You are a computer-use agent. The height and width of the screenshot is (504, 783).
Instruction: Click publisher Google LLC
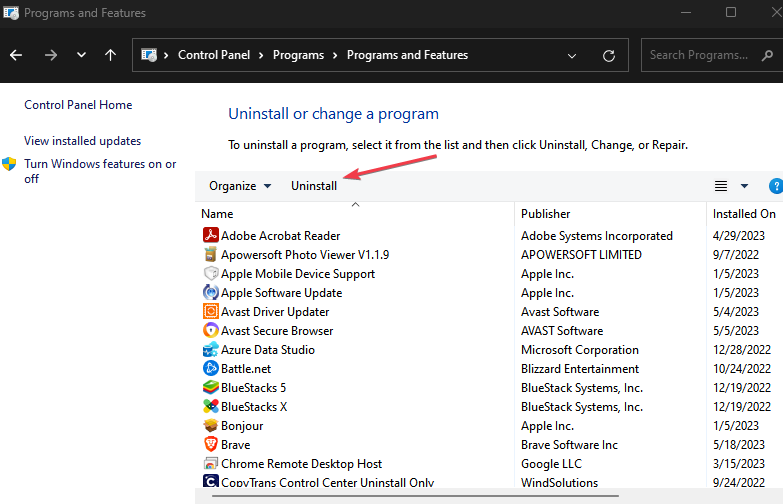point(551,464)
